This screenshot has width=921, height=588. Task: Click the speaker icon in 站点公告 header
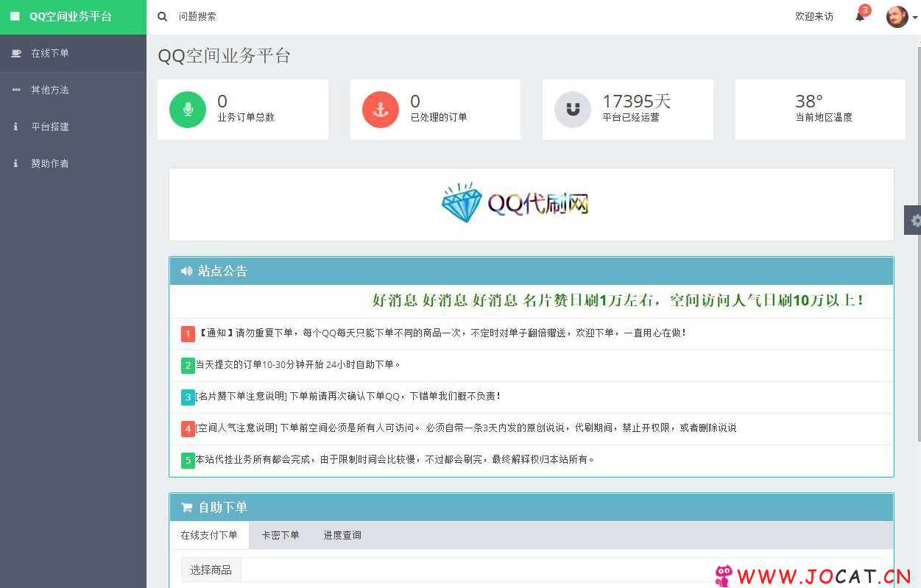pos(186,271)
